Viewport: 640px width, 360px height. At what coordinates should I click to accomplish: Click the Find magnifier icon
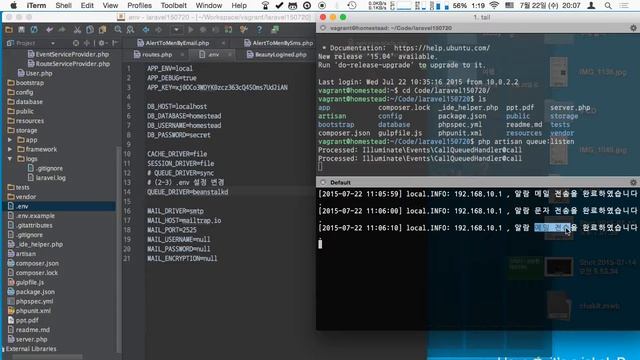pyautogui.click(x=118, y=29)
